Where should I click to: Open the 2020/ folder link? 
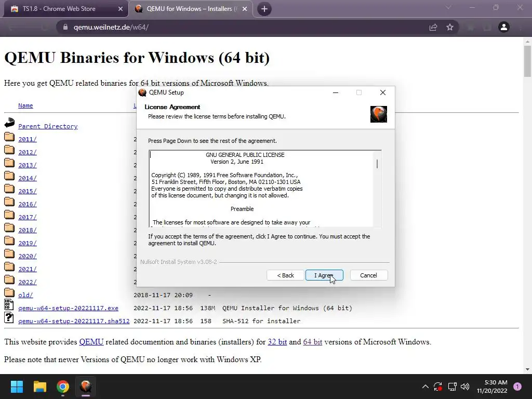click(x=28, y=256)
